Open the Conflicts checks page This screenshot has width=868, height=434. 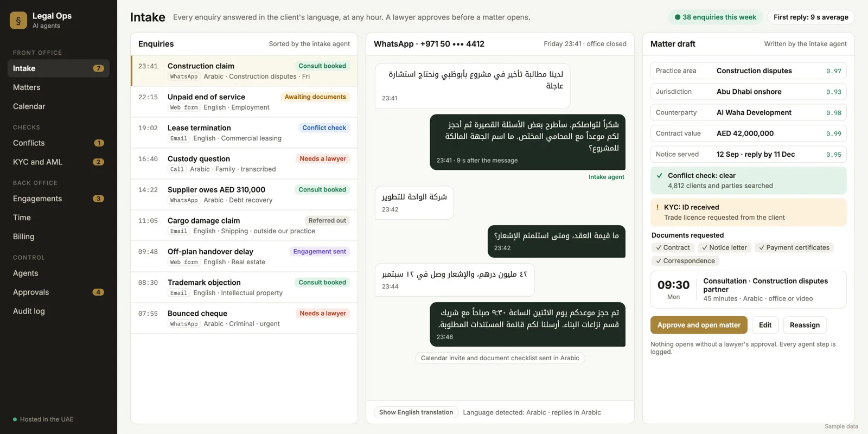(59, 143)
